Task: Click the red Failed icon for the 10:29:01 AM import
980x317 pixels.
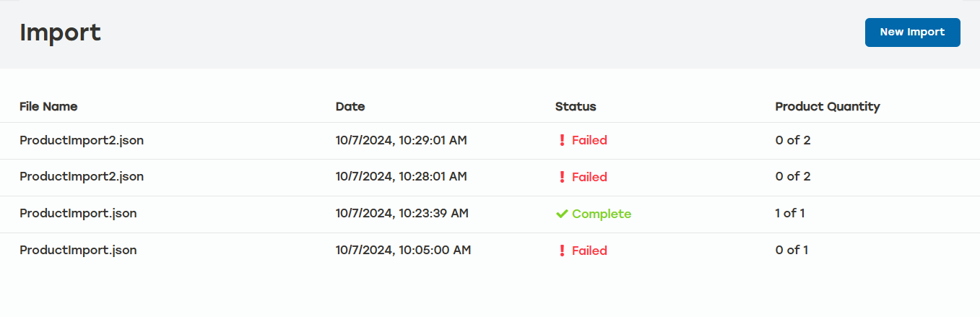Action: point(562,141)
